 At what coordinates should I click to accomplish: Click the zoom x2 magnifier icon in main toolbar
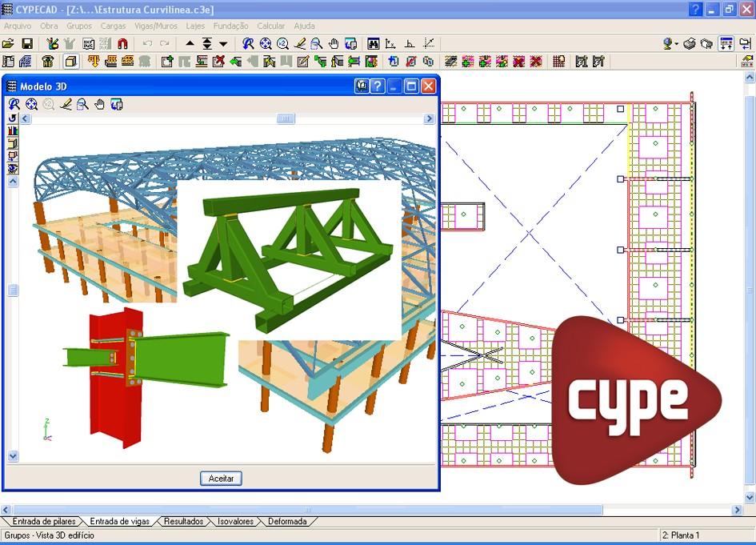[x=282, y=44]
